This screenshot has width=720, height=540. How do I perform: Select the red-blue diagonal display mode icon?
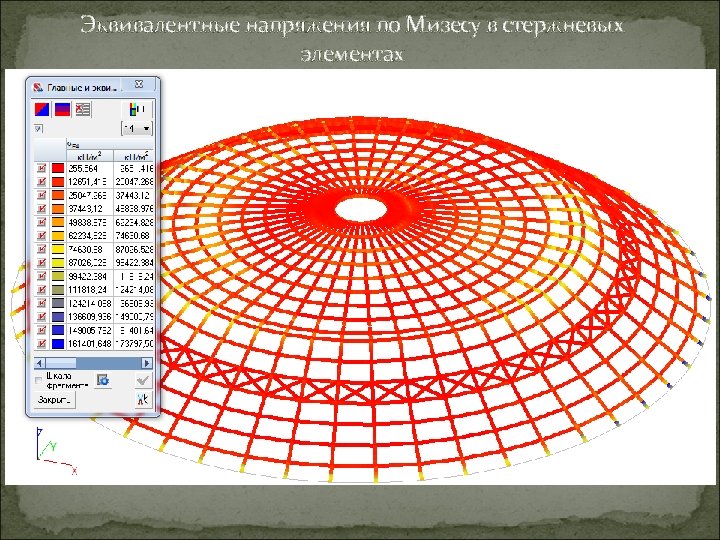(x=42, y=109)
